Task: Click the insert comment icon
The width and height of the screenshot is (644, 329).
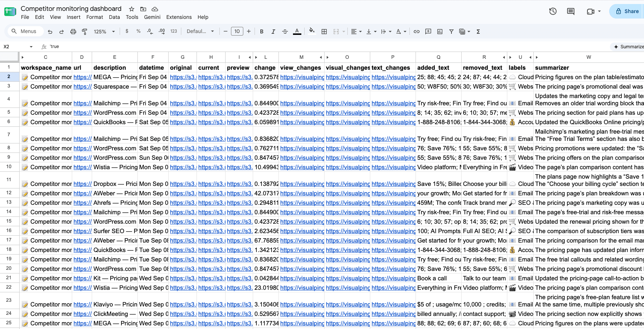Action: tap(428, 32)
